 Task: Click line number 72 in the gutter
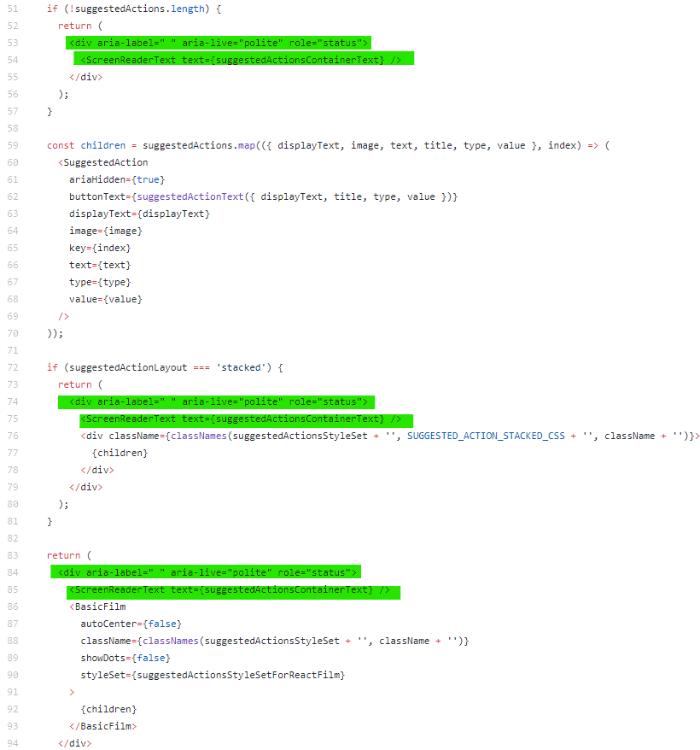point(14,367)
